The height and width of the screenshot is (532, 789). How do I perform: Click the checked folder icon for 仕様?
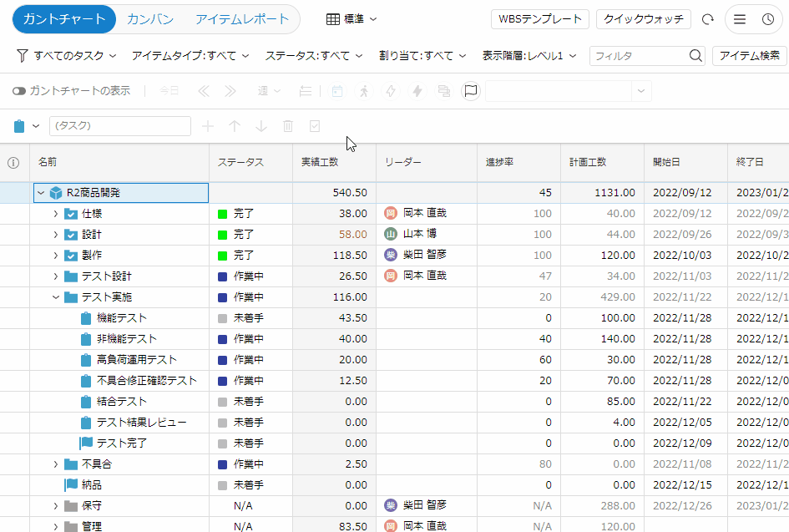point(71,214)
